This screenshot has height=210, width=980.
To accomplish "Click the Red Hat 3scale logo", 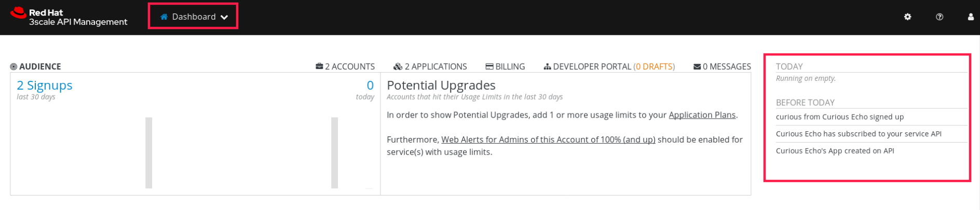I will [69, 17].
